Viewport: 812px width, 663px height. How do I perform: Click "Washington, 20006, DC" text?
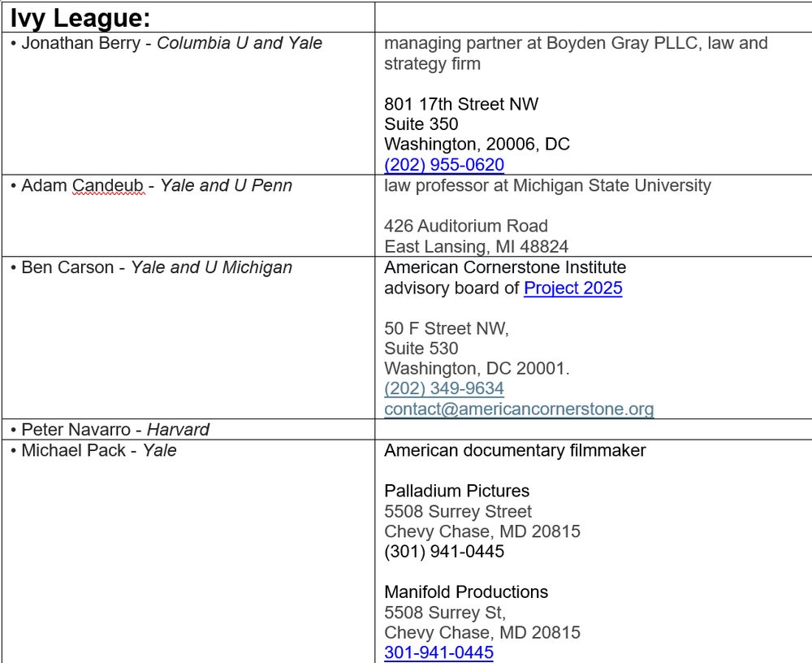pos(477,144)
